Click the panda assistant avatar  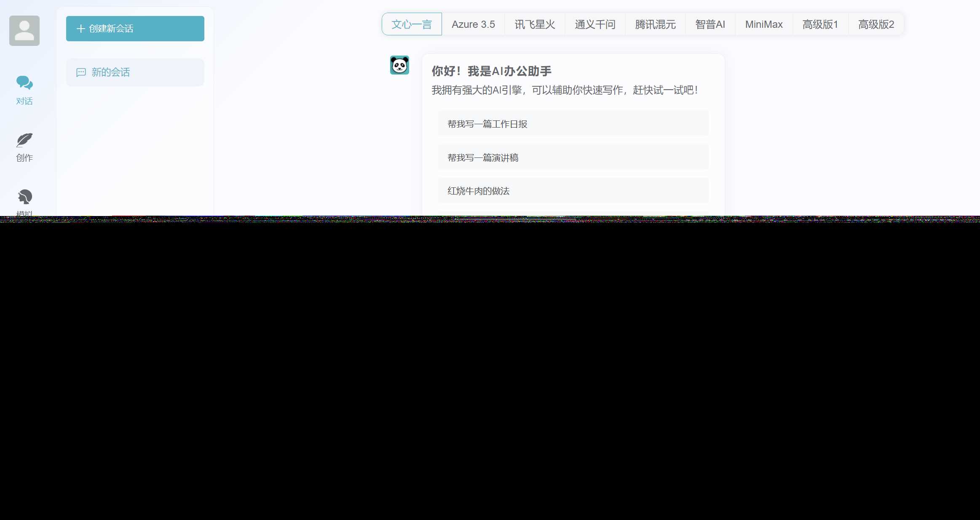coord(399,65)
